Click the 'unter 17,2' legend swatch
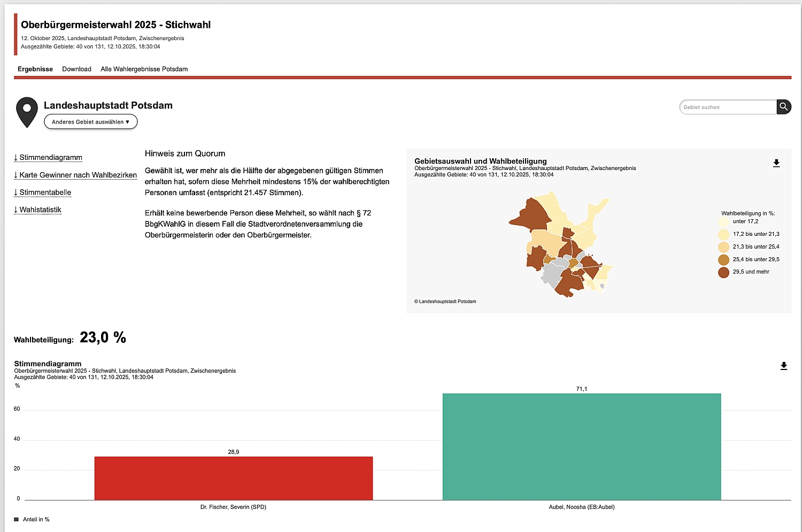The width and height of the screenshot is (802, 532). click(x=723, y=221)
